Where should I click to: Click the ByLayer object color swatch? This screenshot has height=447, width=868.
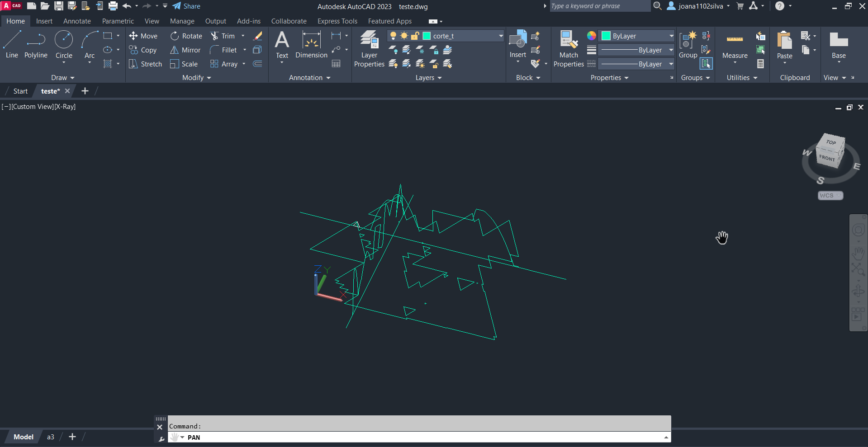[606, 36]
